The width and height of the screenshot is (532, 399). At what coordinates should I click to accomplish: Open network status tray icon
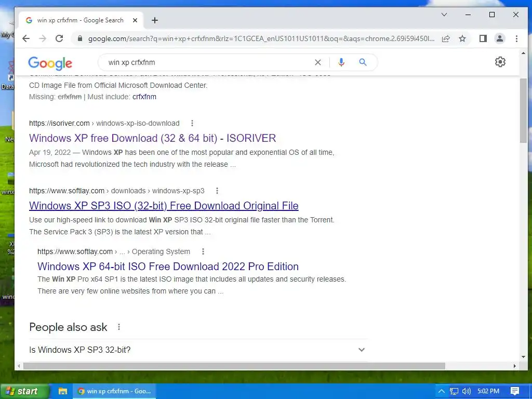[x=454, y=391]
